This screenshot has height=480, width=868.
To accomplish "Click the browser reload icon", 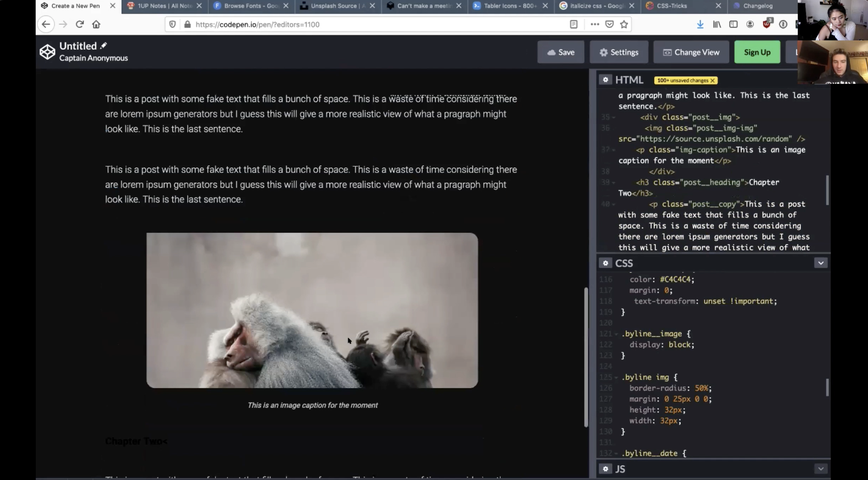I will (79, 24).
